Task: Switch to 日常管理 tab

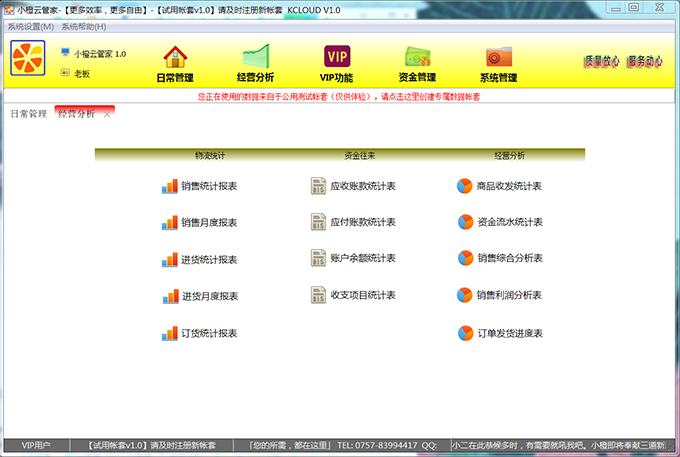Action: pyautogui.click(x=29, y=114)
